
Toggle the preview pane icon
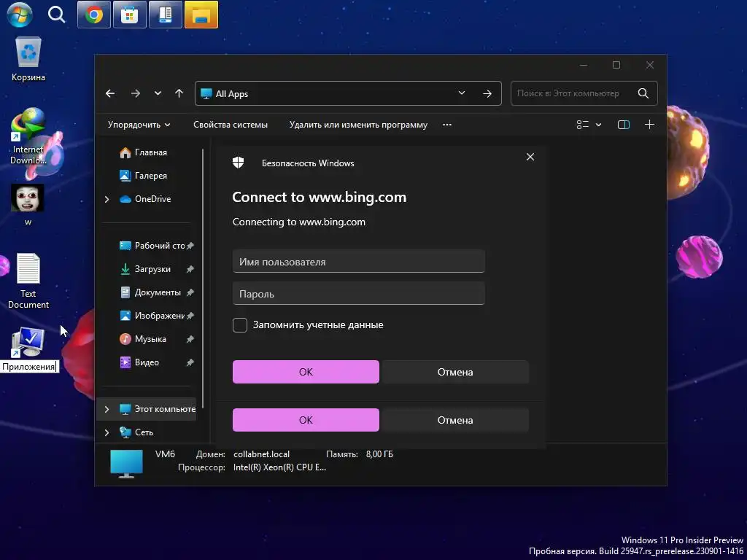(x=624, y=125)
